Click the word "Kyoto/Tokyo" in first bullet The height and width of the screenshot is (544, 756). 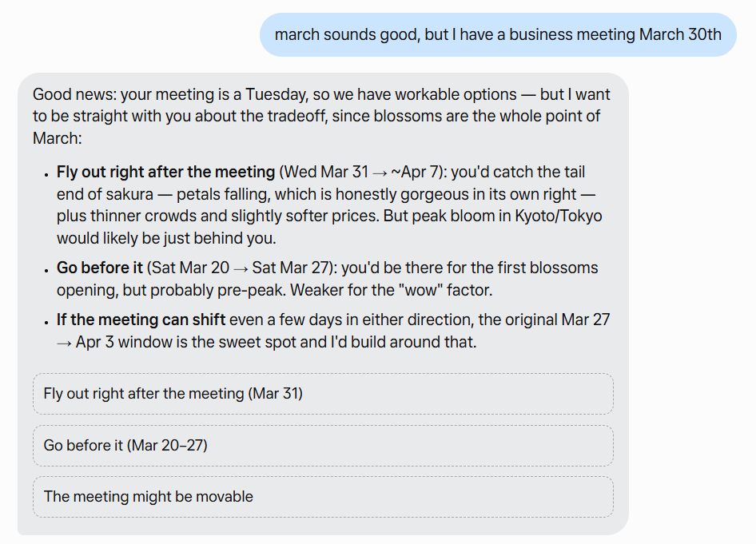(559, 216)
